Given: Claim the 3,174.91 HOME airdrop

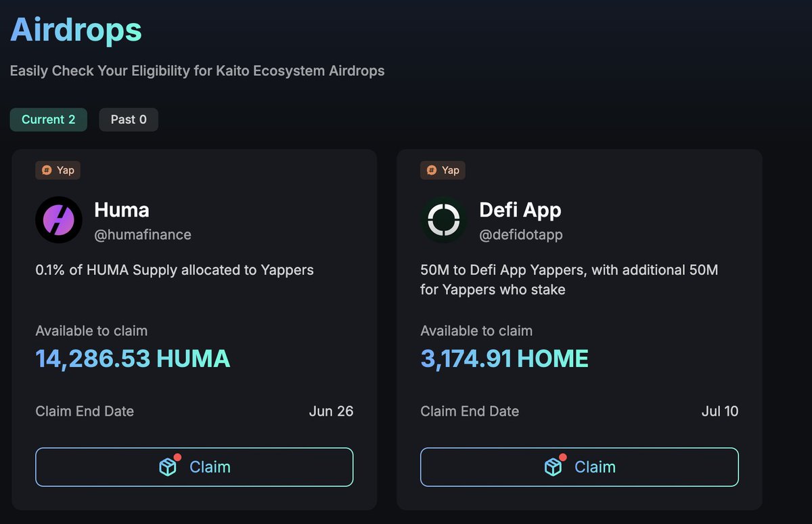Looking at the screenshot, I should pyautogui.click(x=579, y=467).
